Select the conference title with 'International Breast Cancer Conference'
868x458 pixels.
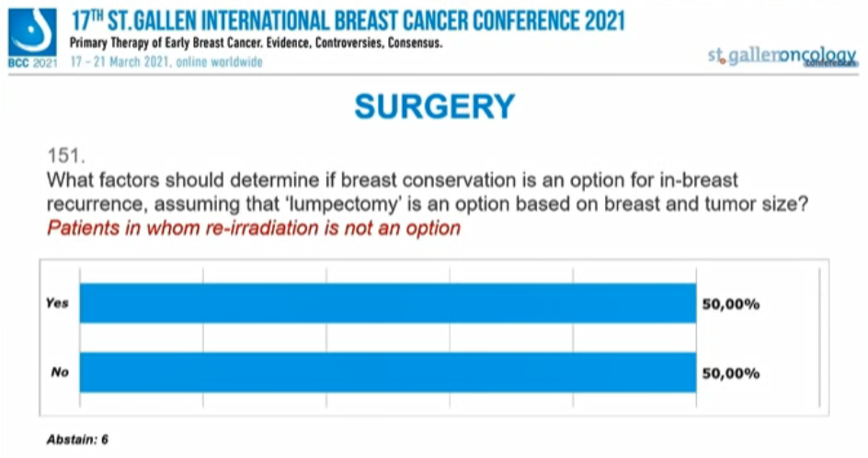tap(349, 21)
